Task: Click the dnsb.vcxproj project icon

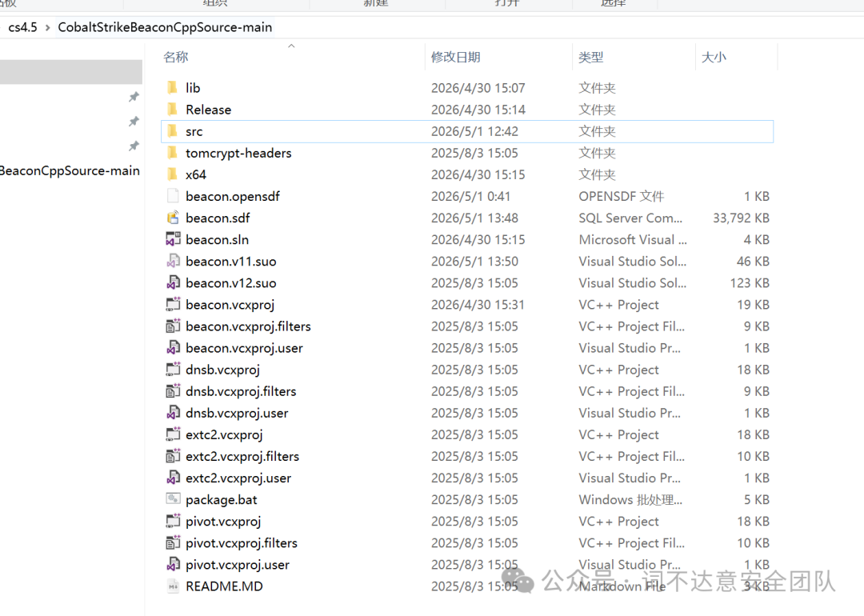Action: tap(173, 369)
